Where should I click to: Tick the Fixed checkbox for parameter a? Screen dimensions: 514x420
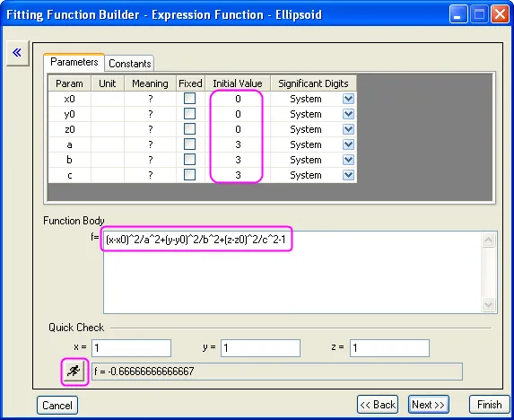190,144
